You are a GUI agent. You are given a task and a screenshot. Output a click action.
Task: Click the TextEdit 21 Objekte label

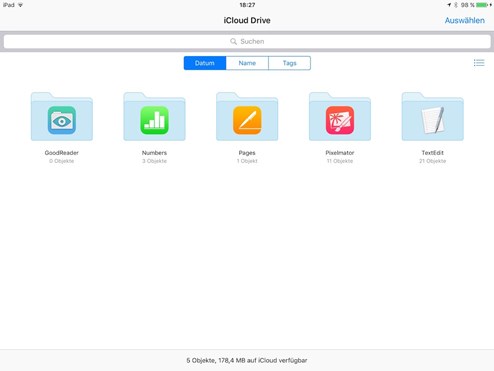433,161
